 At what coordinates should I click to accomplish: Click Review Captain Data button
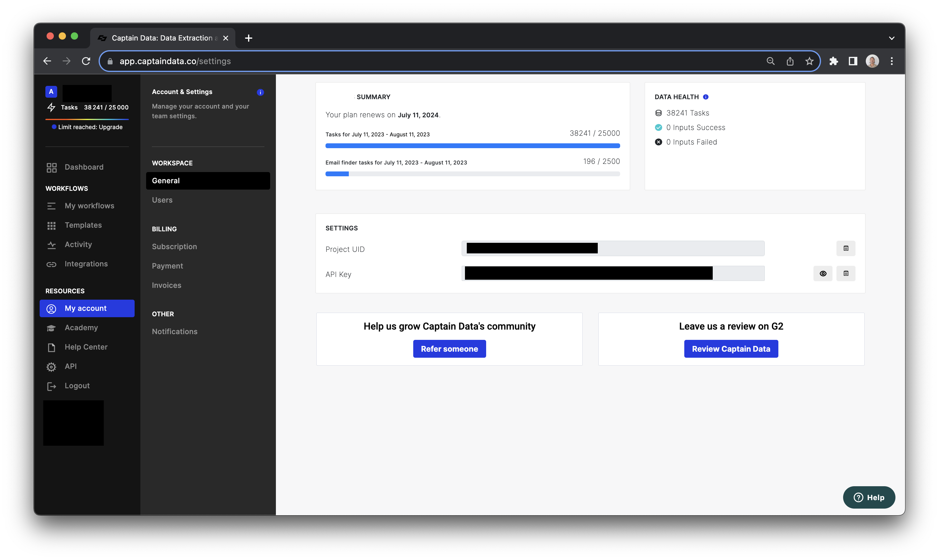731,349
